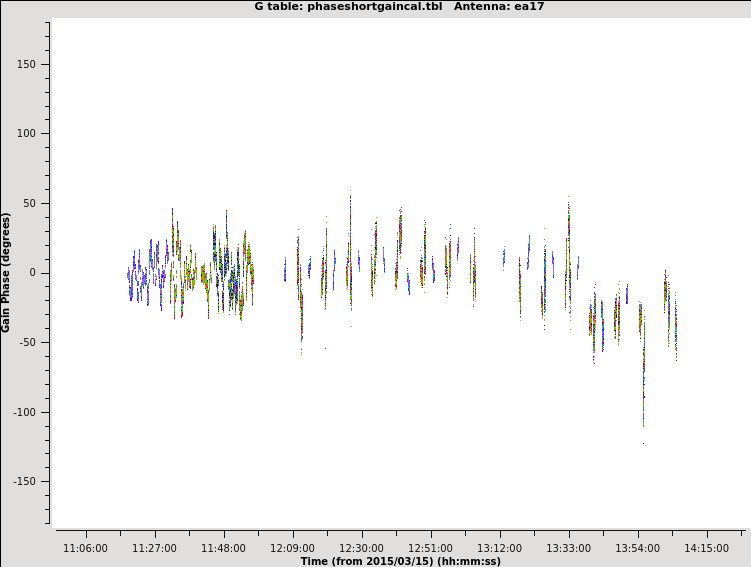Screen dimensions: 751x567
Task: Click the 'Time (from 2015/03/15)' x-axis label
Action: [x=400, y=561]
